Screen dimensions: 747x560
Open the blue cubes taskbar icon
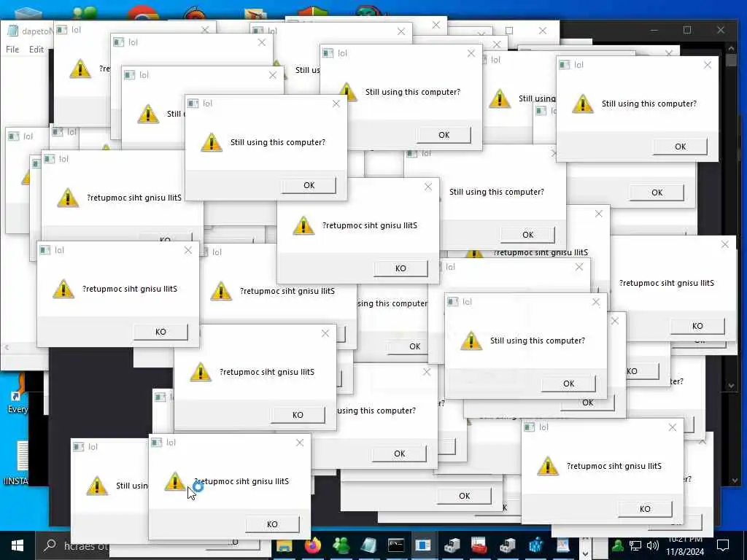point(535,545)
